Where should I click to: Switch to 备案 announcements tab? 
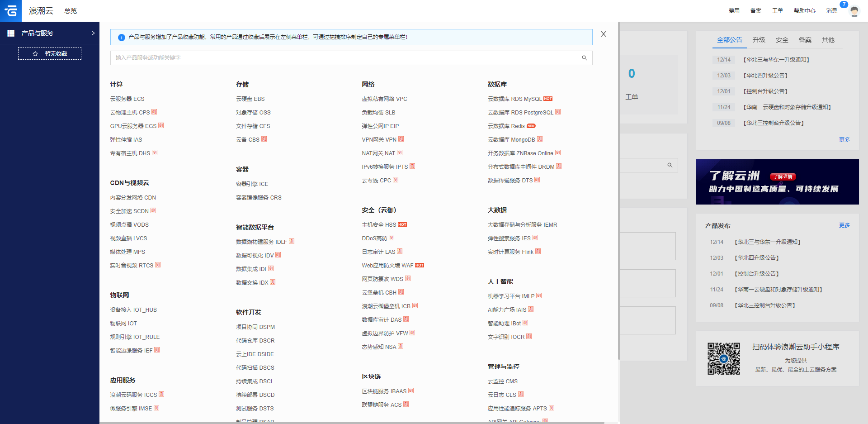[805, 40]
